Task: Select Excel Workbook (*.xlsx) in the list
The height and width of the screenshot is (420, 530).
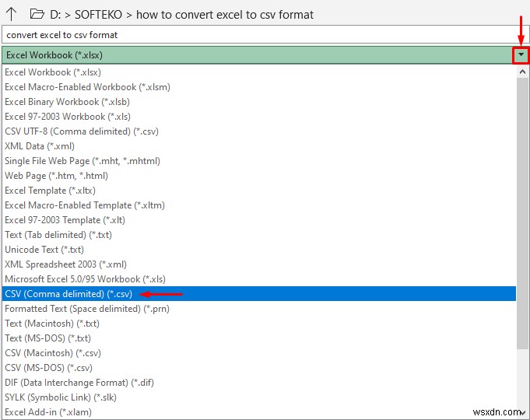Action: (x=259, y=72)
